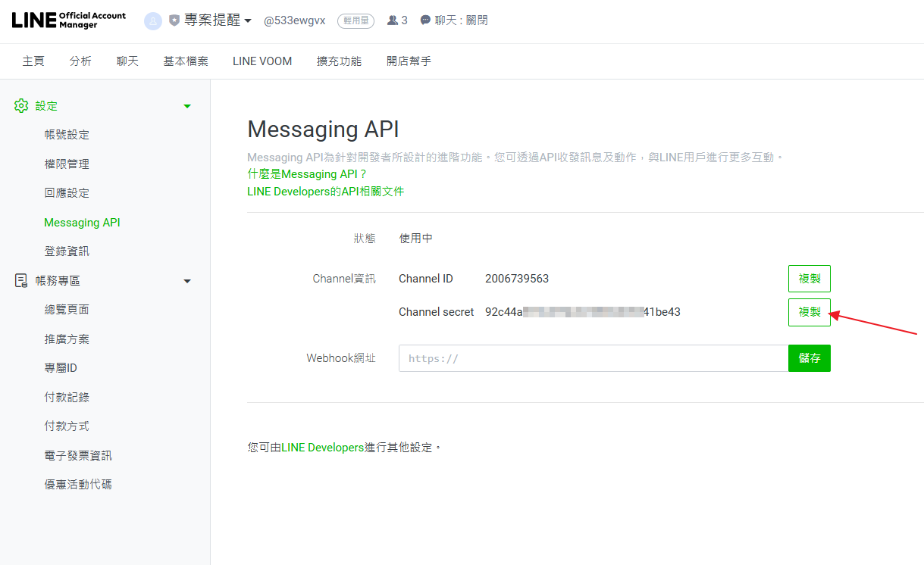Image resolution: width=924 pixels, height=565 pixels.
Task: Switch to the 分析 tab
Action: pyautogui.click(x=80, y=61)
